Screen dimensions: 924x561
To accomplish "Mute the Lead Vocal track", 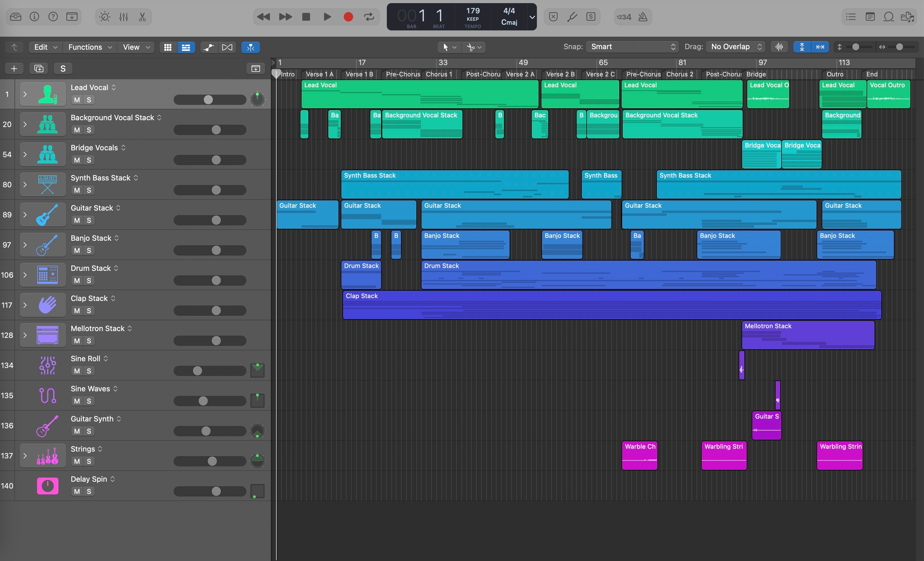I will point(76,100).
